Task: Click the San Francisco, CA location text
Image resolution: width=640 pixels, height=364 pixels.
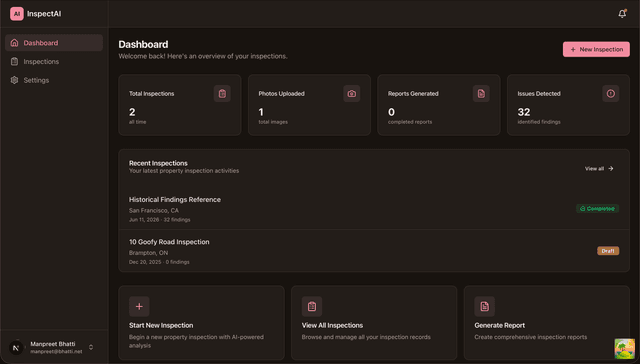Action: tap(154, 211)
